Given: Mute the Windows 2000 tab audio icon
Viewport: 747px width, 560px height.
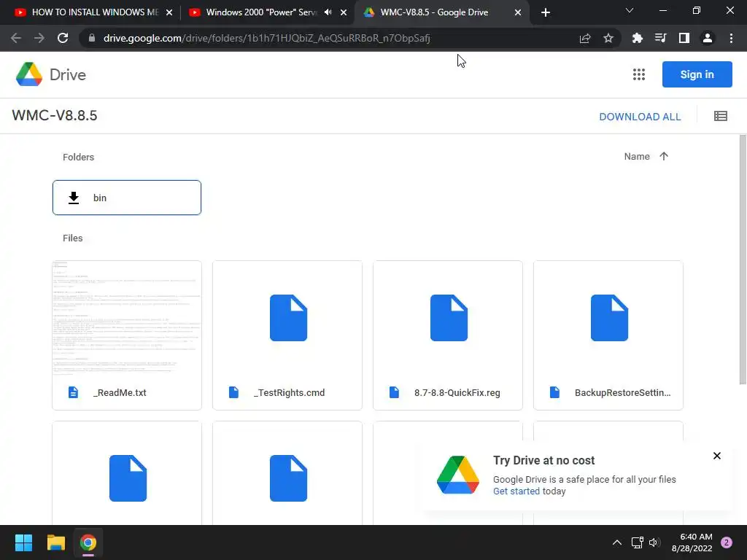Looking at the screenshot, I should point(328,12).
